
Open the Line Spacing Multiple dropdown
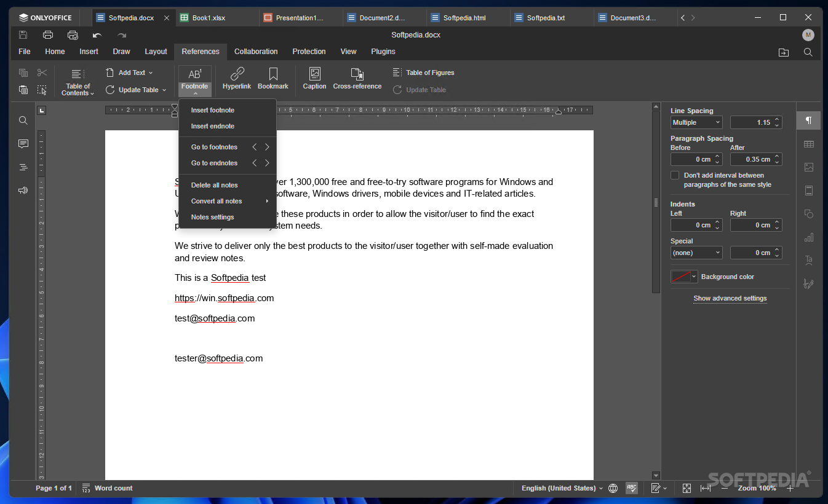click(696, 122)
